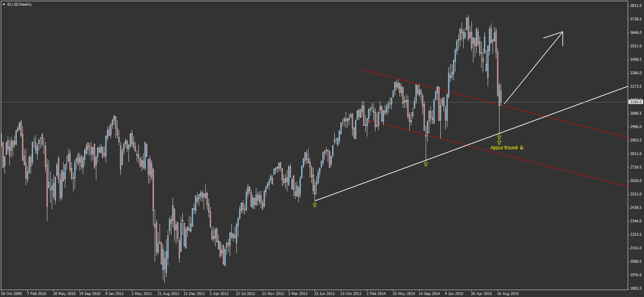The image size is (644, 297).
Task: Click the 3646.0 price level
Action: 636,33
